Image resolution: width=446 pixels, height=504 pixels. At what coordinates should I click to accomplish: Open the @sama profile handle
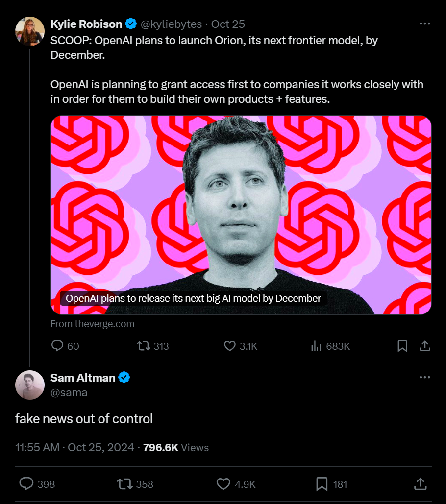pyautogui.click(x=69, y=392)
